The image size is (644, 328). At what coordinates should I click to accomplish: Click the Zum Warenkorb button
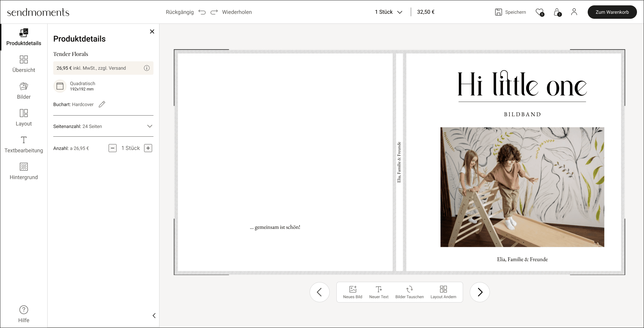pos(612,12)
